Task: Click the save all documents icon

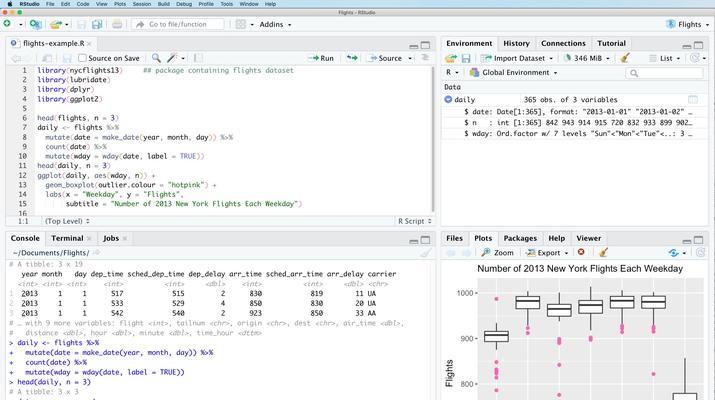Action: point(97,24)
